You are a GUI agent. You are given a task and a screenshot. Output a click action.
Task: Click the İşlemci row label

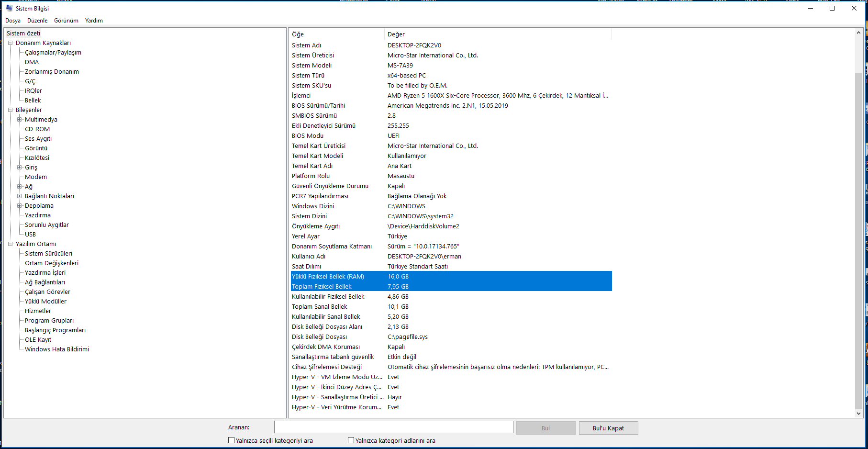click(301, 96)
